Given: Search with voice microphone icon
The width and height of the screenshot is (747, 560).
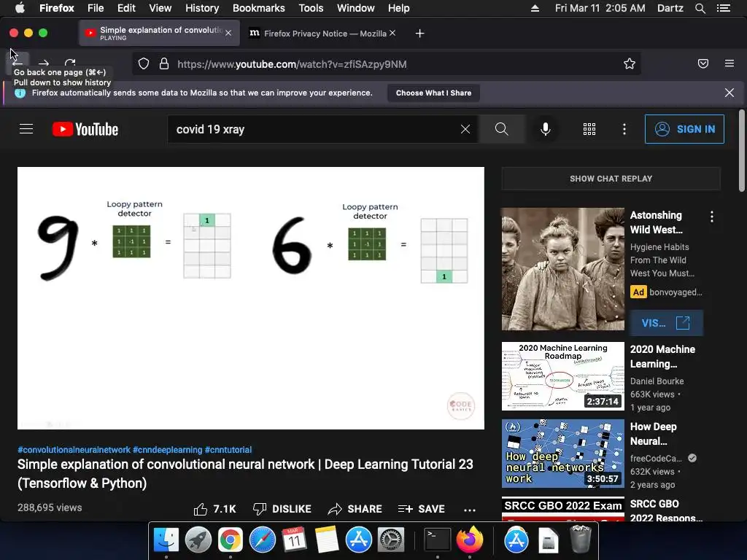Looking at the screenshot, I should 546,129.
